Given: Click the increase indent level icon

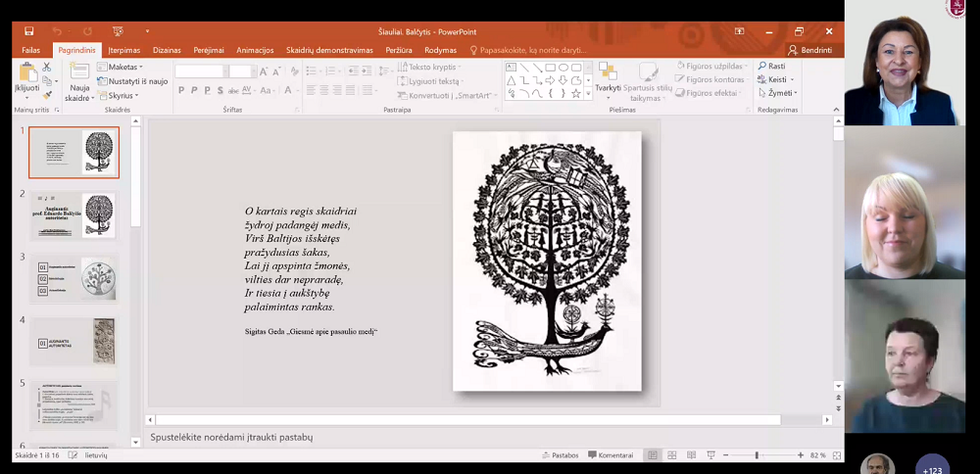Looking at the screenshot, I should click(366, 71).
